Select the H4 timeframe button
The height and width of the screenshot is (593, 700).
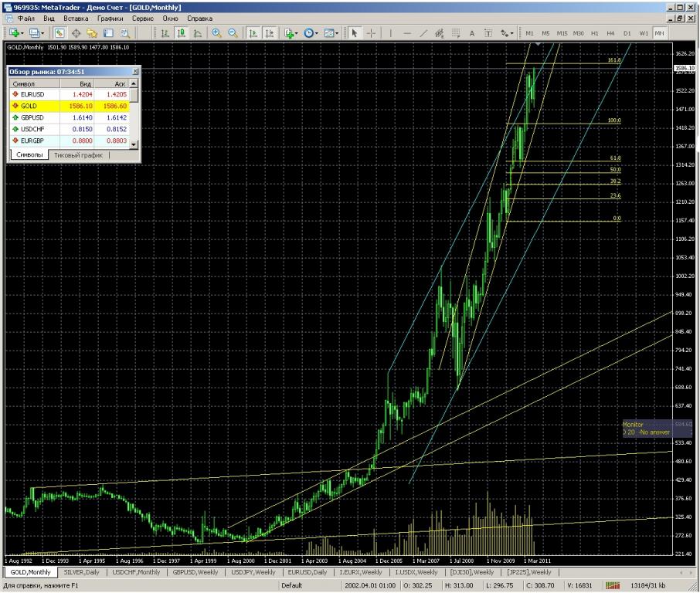[610, 33]
